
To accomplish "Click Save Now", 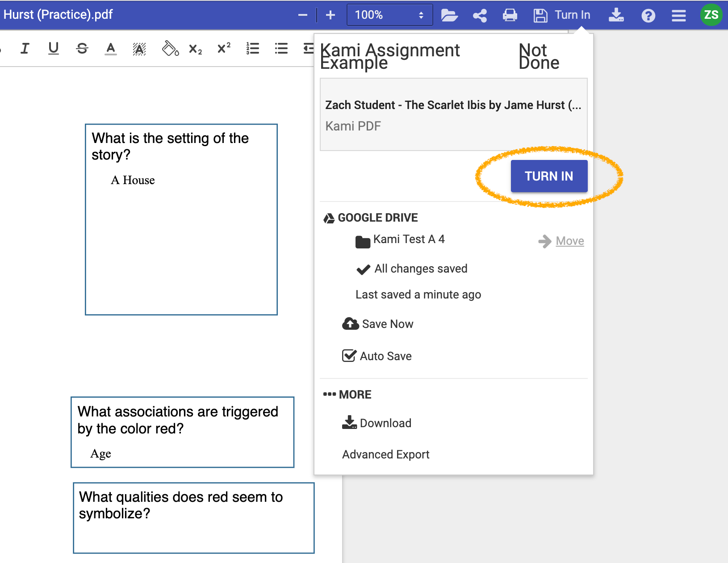I will pos(378,324).
